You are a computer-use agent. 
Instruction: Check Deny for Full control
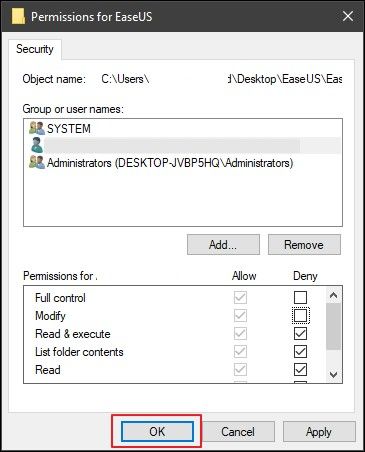click(x=300, y=297)
